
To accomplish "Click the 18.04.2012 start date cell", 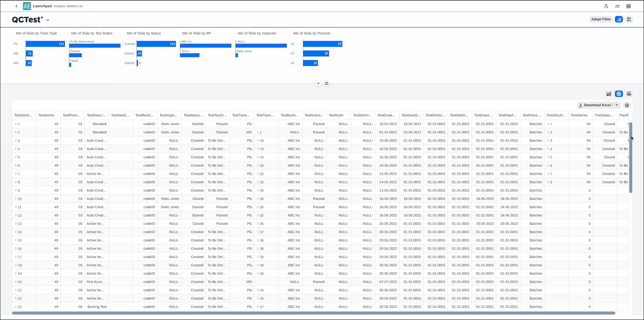I will click(412, 124).
